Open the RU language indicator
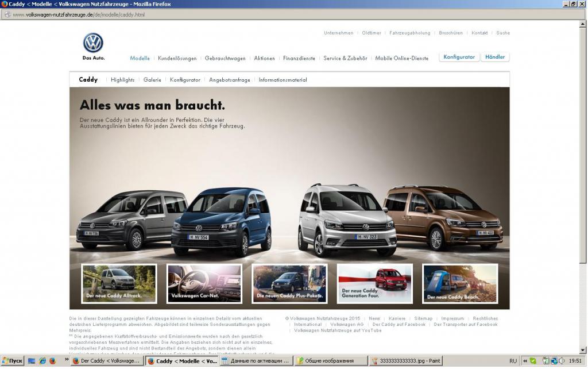Screen dimensions: 588x369 point(513,361)
